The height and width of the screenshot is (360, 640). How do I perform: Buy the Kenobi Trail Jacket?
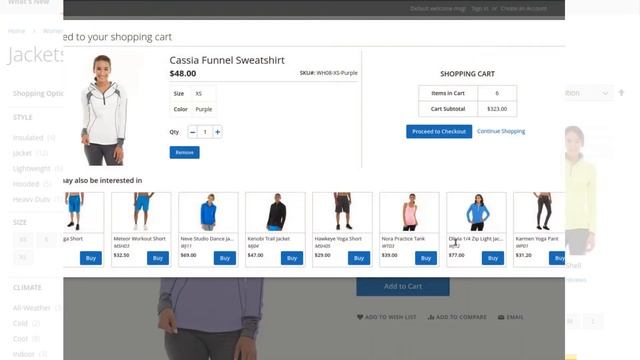(292, 258)
